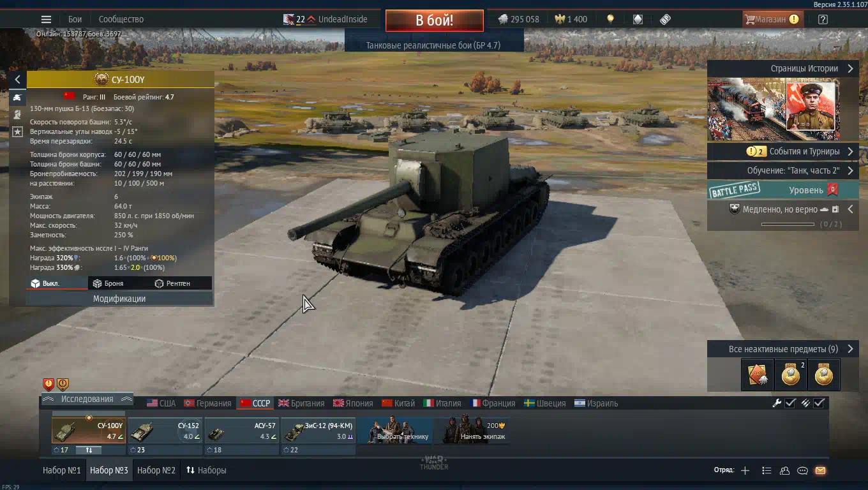
Task: Click Нанять экипаж for 200
Action: click(472, 430)
